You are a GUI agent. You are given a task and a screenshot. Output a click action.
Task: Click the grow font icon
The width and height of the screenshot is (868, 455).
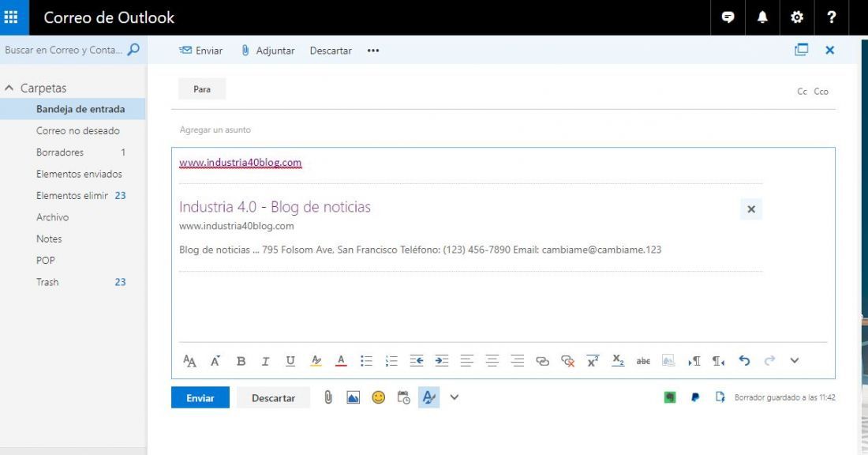215,361
